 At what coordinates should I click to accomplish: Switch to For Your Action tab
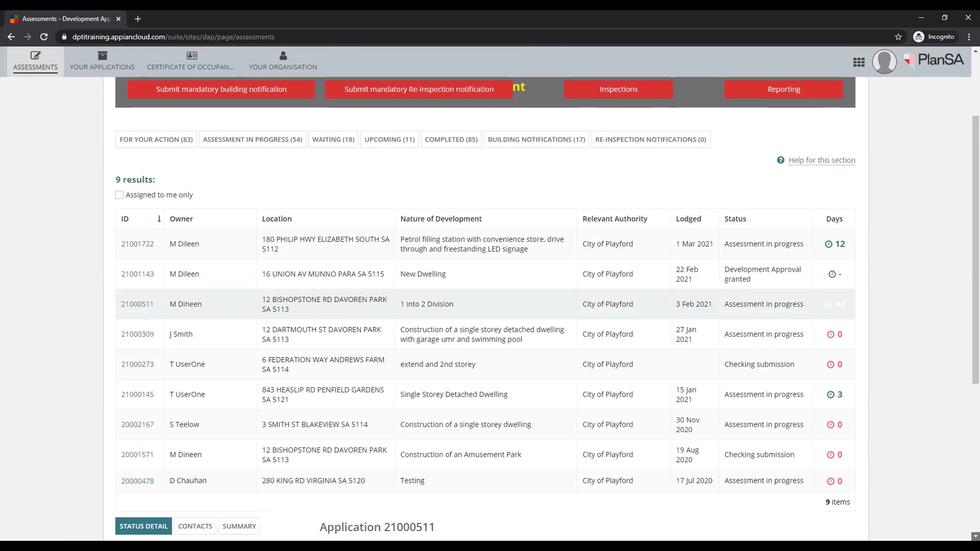156,140
